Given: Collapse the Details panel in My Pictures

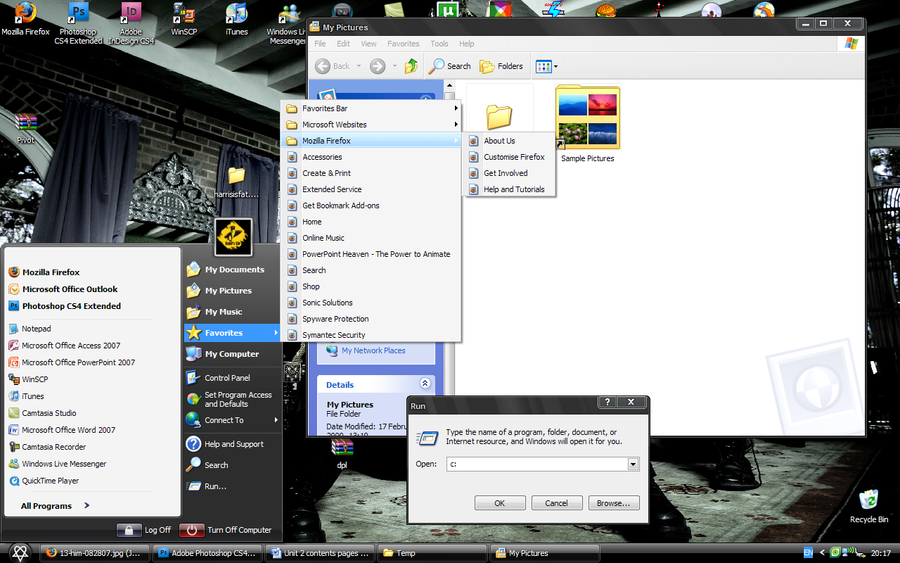Looking at the screenshot, I should (x=425, y=383).
